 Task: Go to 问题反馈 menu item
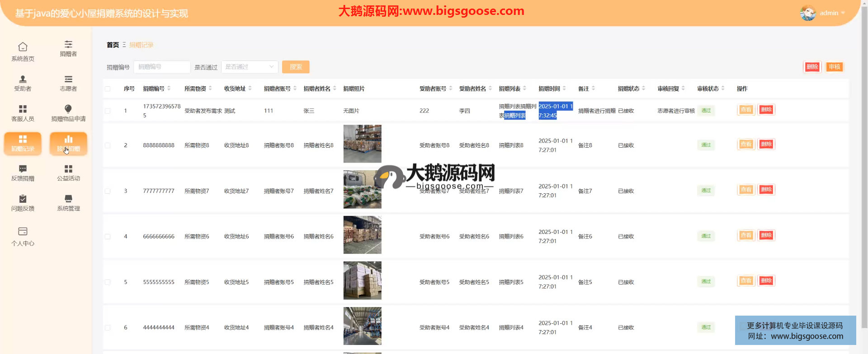23,199
